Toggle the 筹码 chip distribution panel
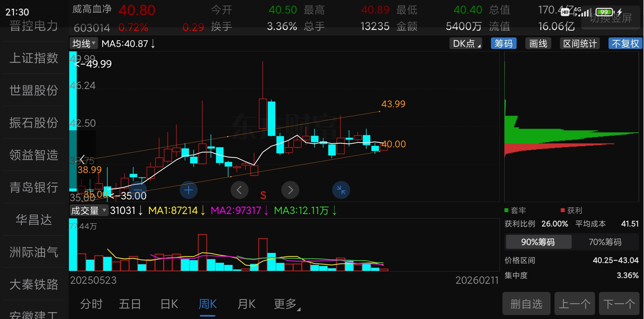 pos(503,44)
